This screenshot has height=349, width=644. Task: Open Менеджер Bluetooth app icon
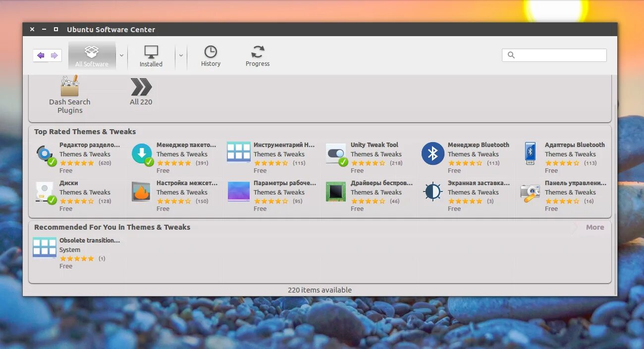[433, 153]
